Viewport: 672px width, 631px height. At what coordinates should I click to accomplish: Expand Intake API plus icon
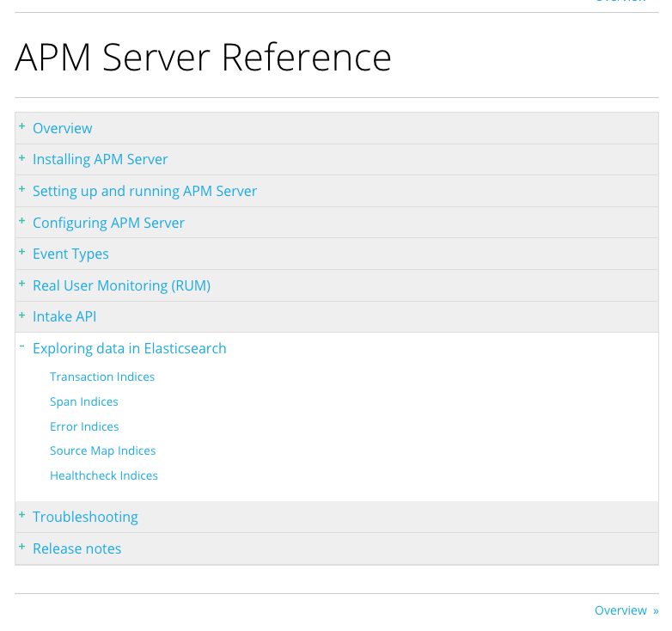[21, 315]
